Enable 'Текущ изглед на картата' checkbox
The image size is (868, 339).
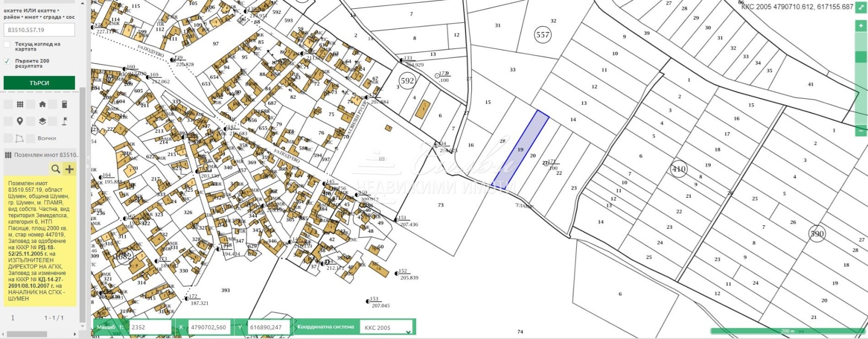tap(7, 45)
